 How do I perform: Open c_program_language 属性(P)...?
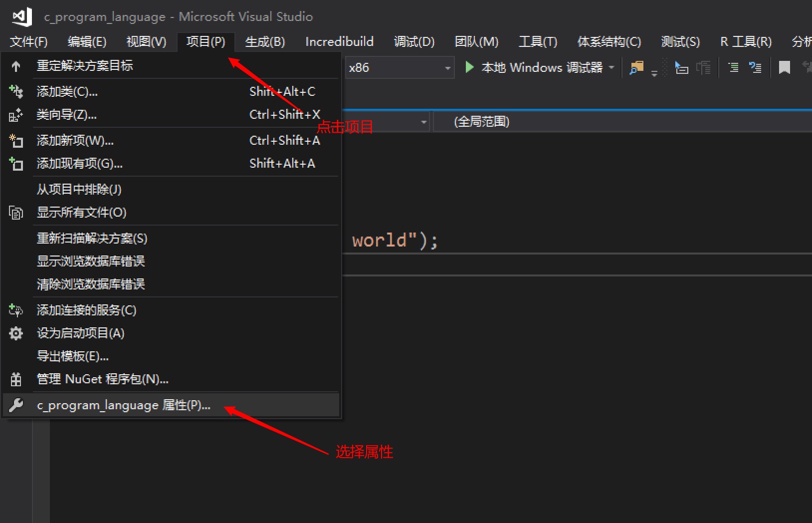pos(171,405)
